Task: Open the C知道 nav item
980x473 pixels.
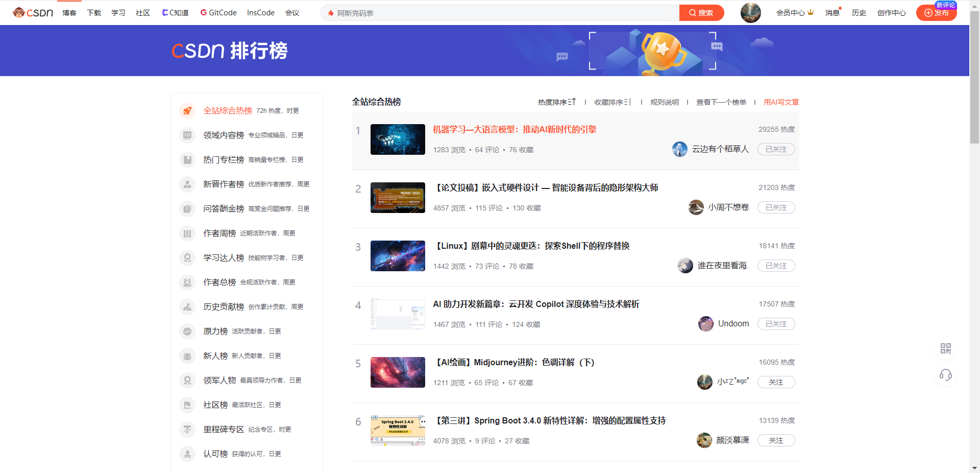Action: pyautogui.click(x=175, y=13)
